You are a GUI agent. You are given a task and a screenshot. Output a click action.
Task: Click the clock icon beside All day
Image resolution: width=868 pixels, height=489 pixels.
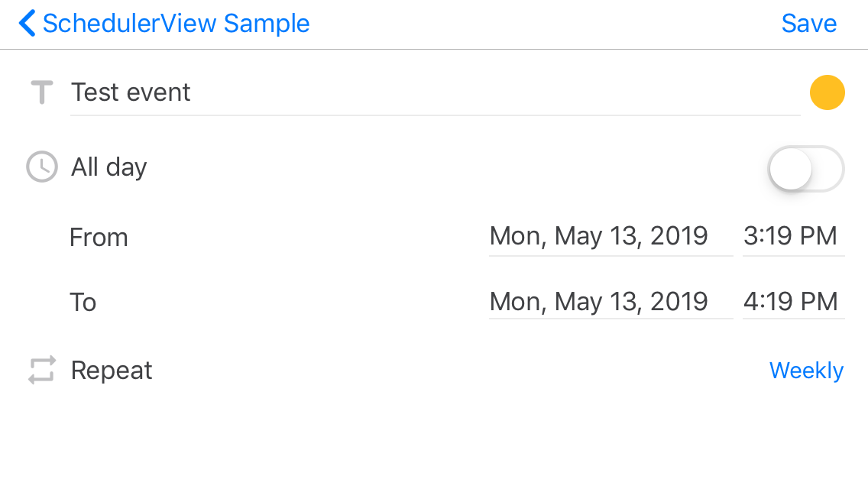click(42, 167)
